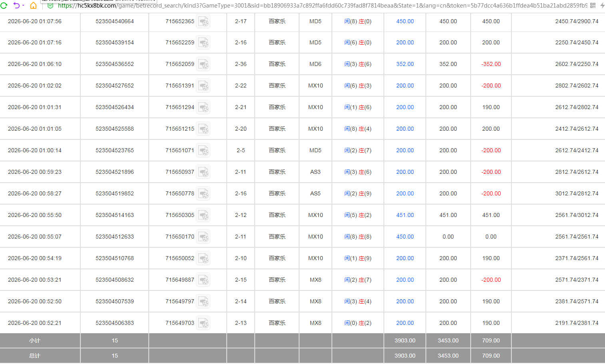Click the valid bet 3453.00 in 小计 row

coord(448,340)
